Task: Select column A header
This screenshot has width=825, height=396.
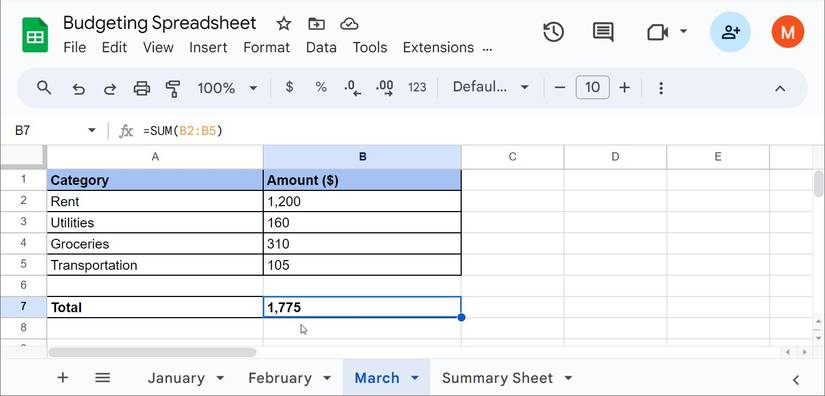Action: pos(155,157)
